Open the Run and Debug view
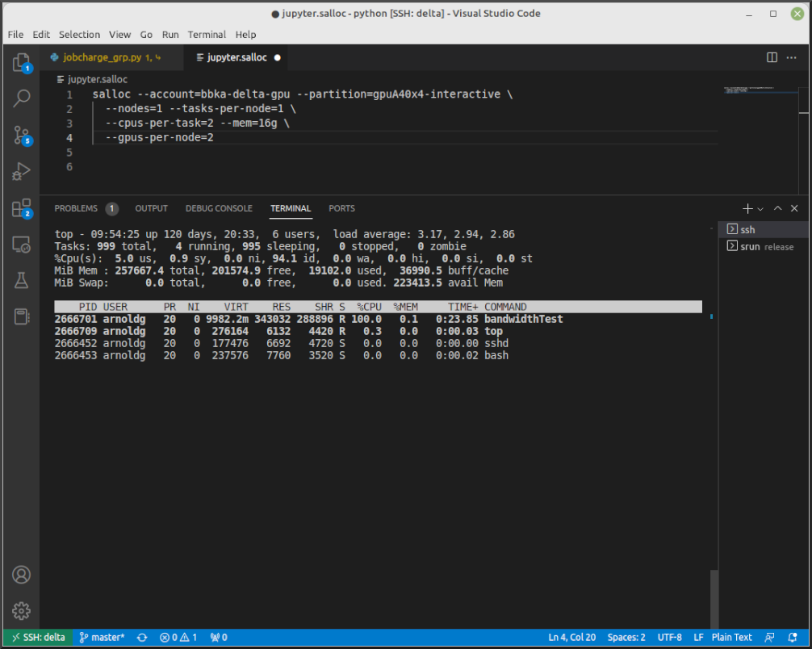 point(22,171)
